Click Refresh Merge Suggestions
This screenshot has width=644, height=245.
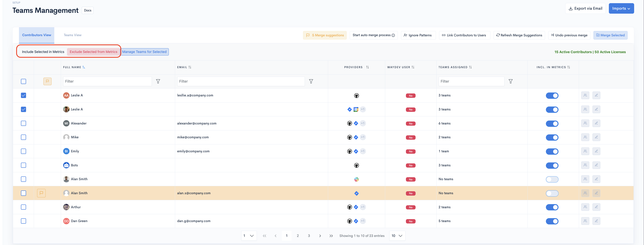pyautogui.click(x=519, y=35)
